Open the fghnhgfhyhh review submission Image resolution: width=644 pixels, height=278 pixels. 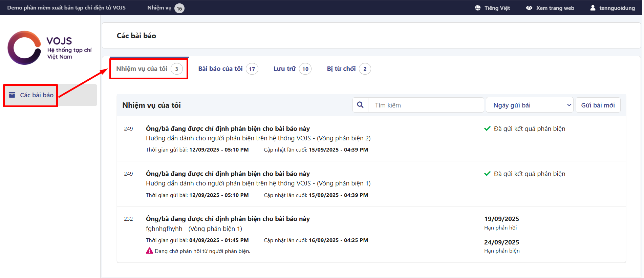pyautogui.click(x=194, y=229)
